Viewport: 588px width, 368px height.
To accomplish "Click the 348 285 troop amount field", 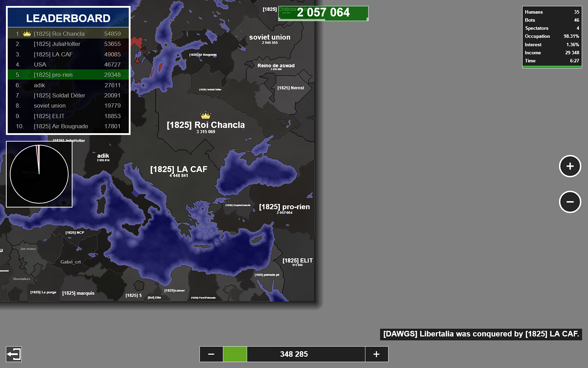I will (294, 354).
